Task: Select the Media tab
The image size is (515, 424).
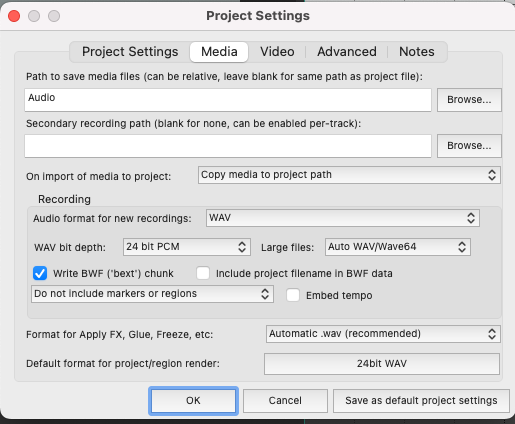Action: (219, 52)
